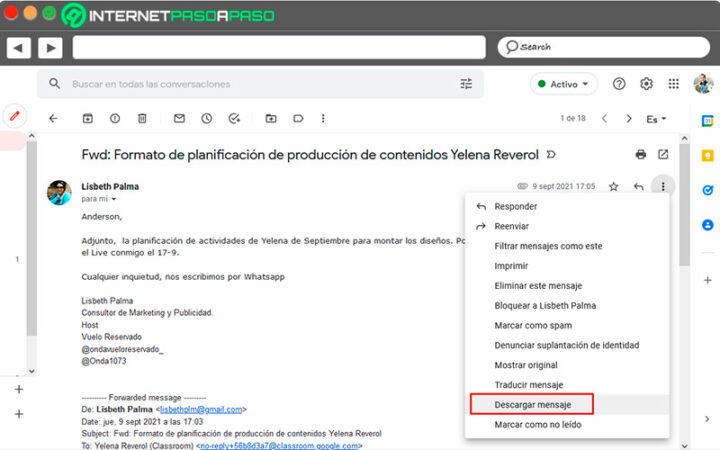Select Bloquear a Lisbeth Palma
Viewport: 720px width, 450px height.
click(567, 305)
